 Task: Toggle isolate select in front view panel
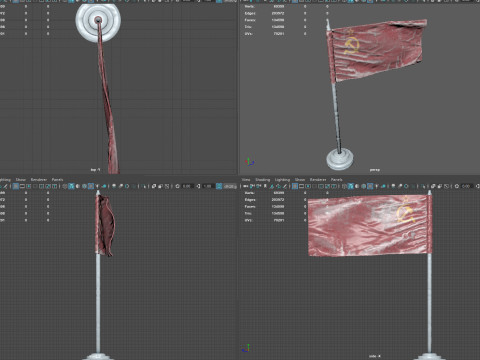[144, 186]
